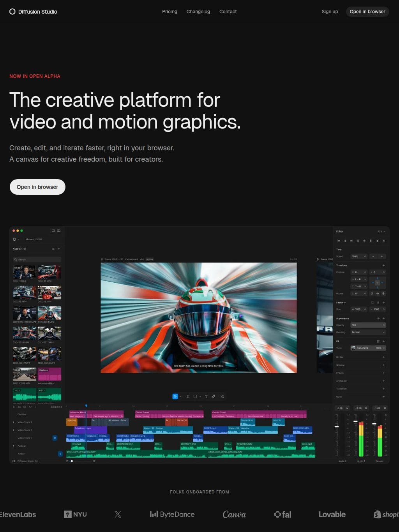This screenshot has width=399, height=532.
Task: Click the bottom panel layout icon
Action: (53, 231)
